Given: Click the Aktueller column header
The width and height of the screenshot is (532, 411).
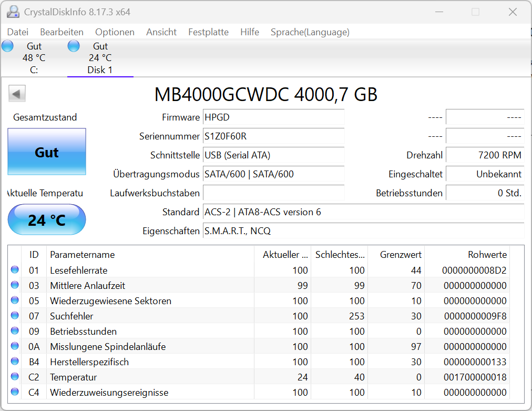Looking at the screenshot, I should coord(282,254).
